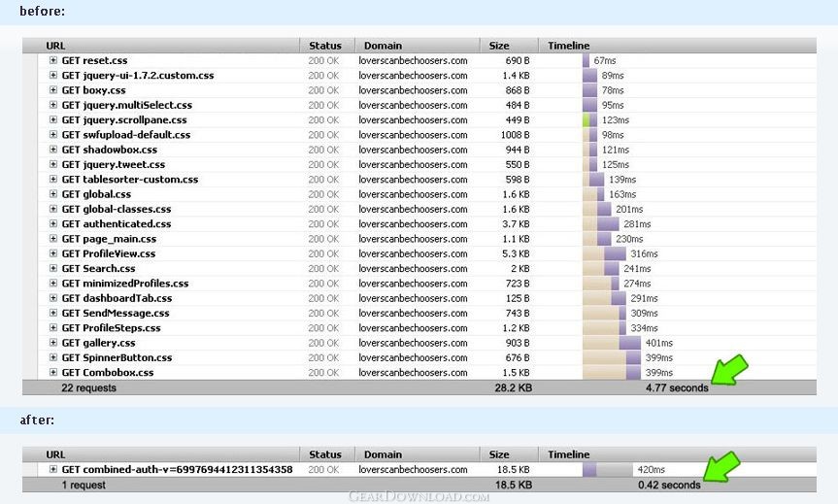Click the 18.5 KB total in after summary

pyautogui.click(x=513, y=486)
